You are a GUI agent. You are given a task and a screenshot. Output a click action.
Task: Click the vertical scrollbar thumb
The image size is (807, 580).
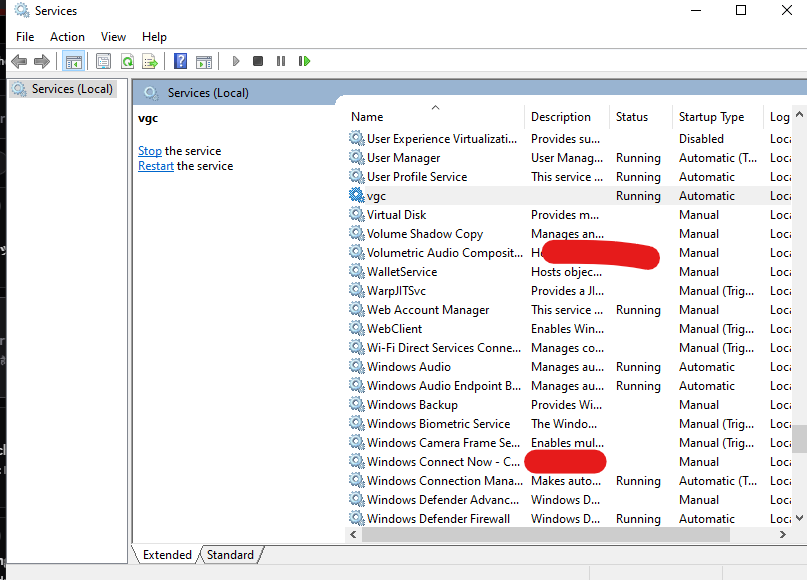click(799, 438)
